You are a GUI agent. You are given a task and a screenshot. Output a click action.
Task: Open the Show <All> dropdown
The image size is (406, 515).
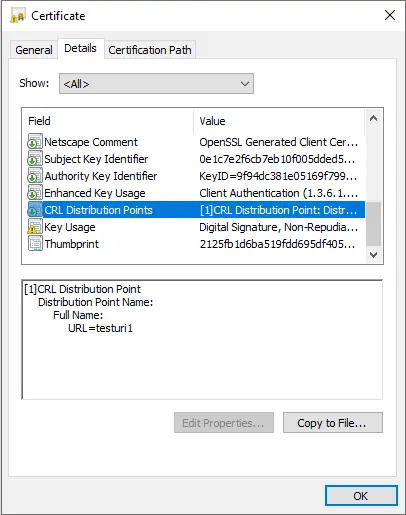tap(156, 84)
